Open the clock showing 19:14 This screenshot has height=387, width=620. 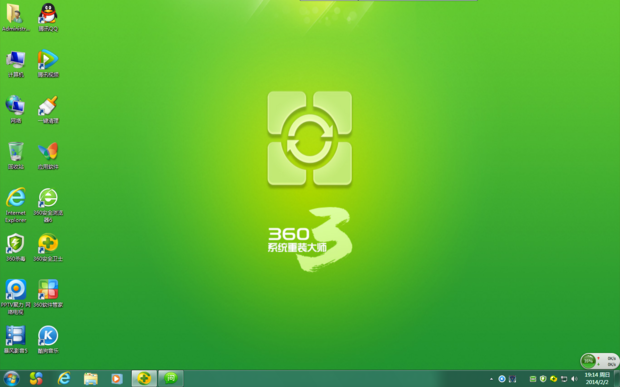pyautogui.click(x=597, y=378)
